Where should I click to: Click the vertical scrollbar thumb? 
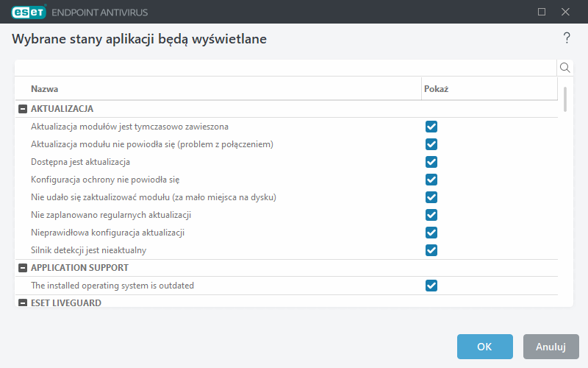565,99
